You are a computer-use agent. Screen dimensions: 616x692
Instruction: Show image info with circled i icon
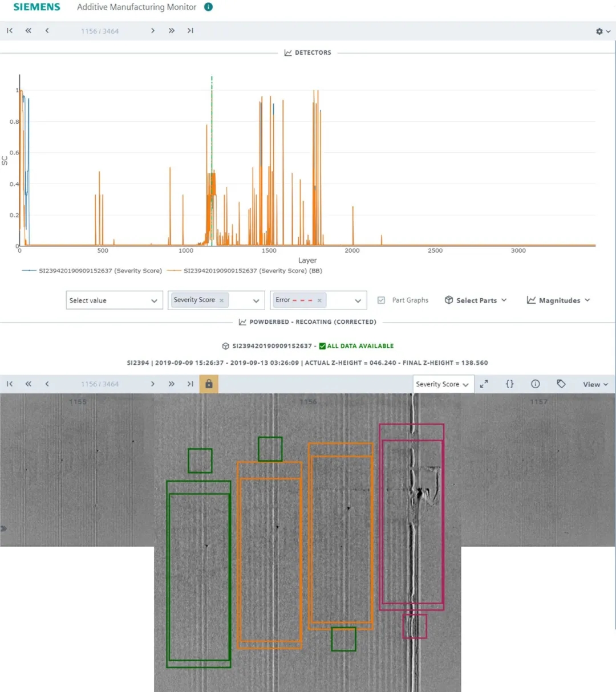coord(535,384)
